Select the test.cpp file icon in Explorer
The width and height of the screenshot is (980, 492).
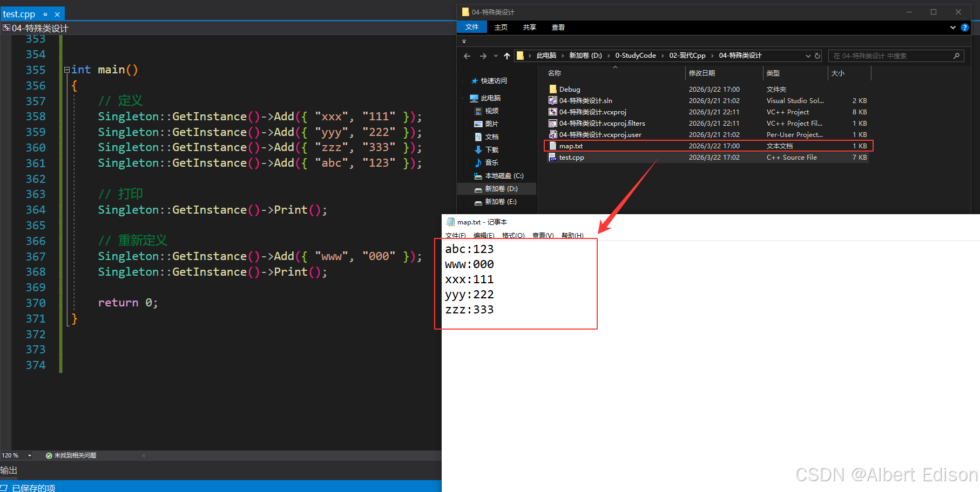click(x=553, y=157)
